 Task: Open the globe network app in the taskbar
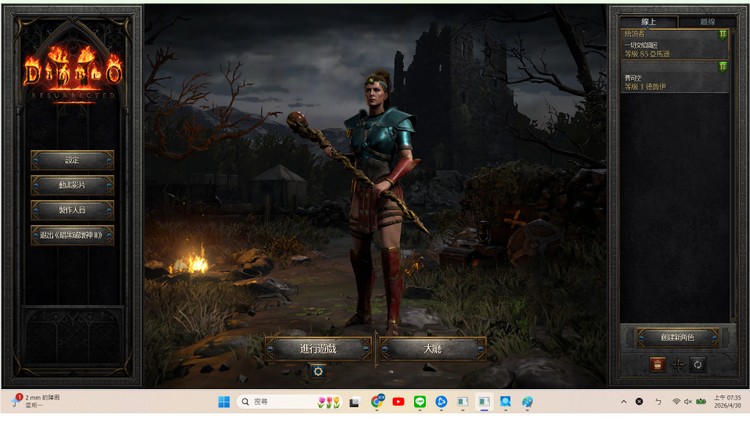coord(527,402)
